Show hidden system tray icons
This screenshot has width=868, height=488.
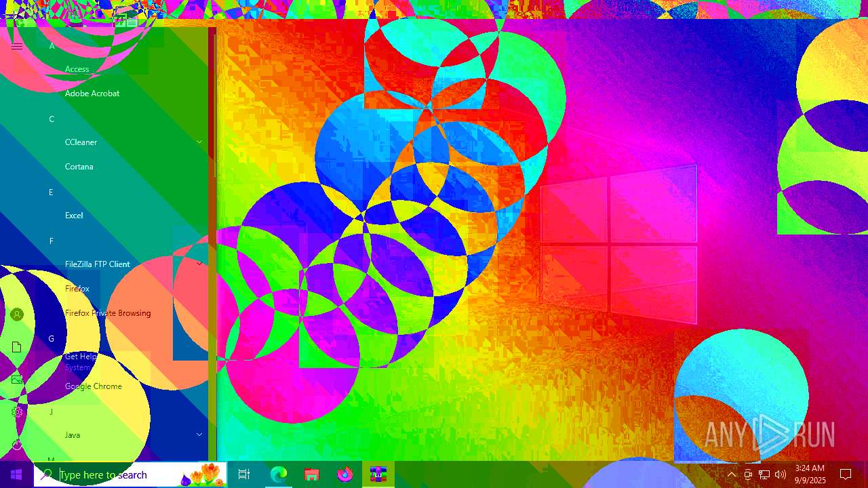732,474
